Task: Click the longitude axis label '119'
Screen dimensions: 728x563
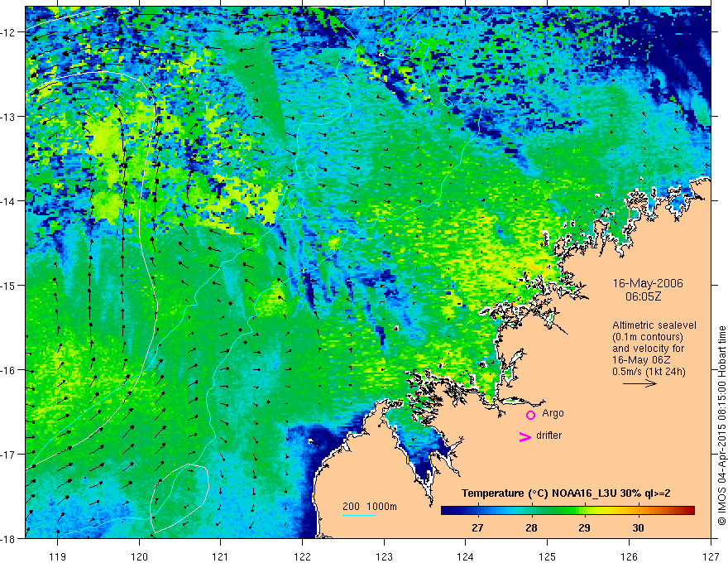Action: coord(58,556)
